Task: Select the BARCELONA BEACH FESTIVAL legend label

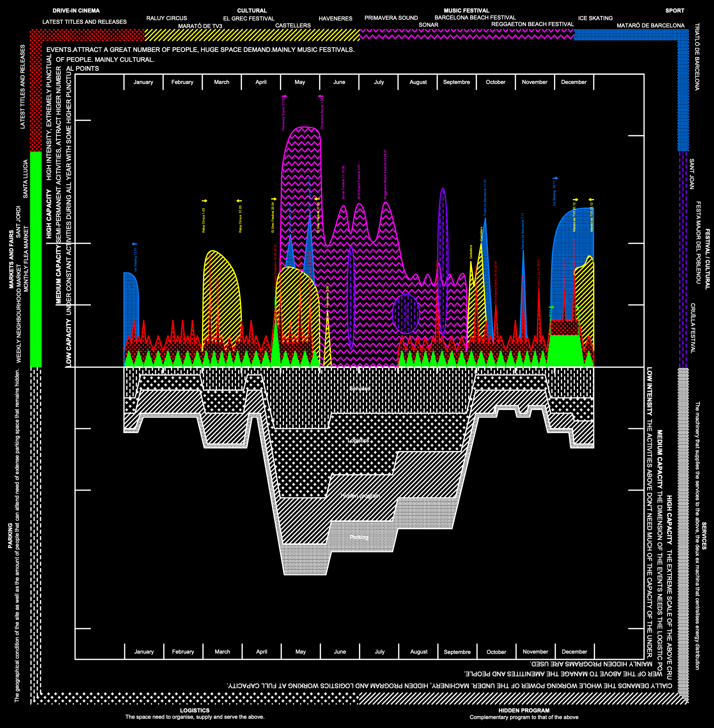Action: coord(475,17)
